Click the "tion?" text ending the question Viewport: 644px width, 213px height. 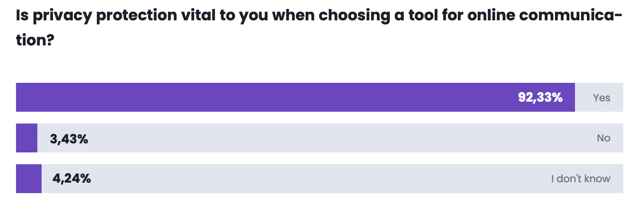click(34, 40)
